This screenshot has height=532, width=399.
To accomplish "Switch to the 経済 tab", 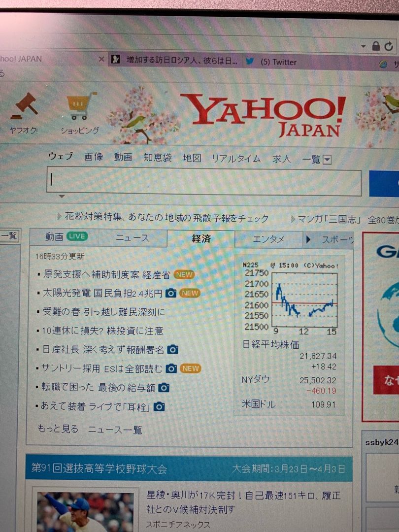I will [x=201, y=238].
